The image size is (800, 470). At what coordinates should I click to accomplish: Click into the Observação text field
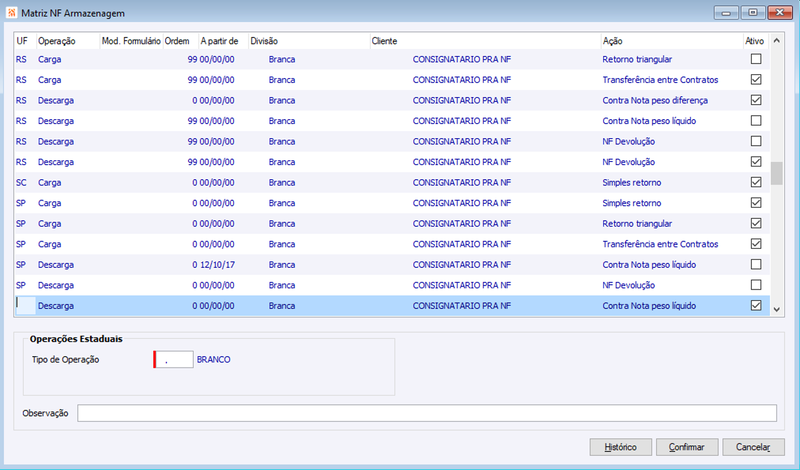tap(427, 413)
